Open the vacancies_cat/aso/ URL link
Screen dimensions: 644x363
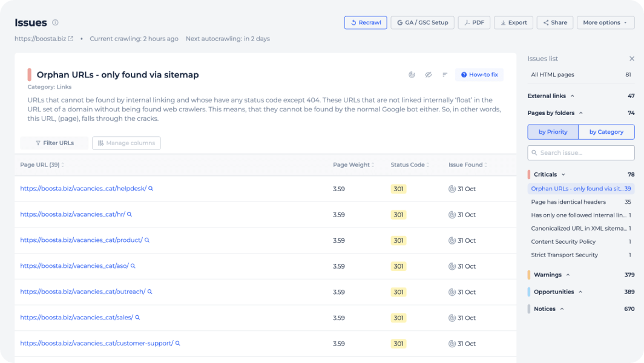(74, 266)
